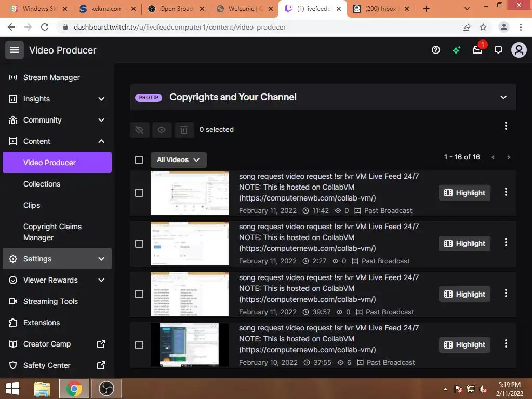This screenshot has height=399, width=532.
Task: Open Copyright Claims Manager
Action: click(x=52, y=232)
